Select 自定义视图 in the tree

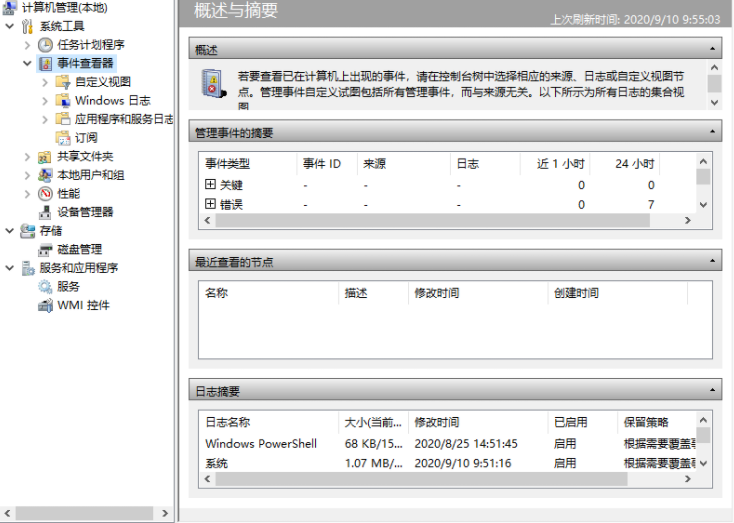click(x=102, y=82)
